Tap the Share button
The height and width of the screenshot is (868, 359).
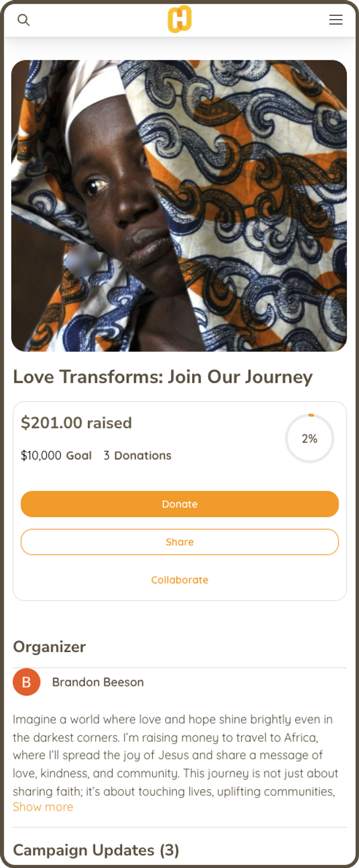click(180, 542)
